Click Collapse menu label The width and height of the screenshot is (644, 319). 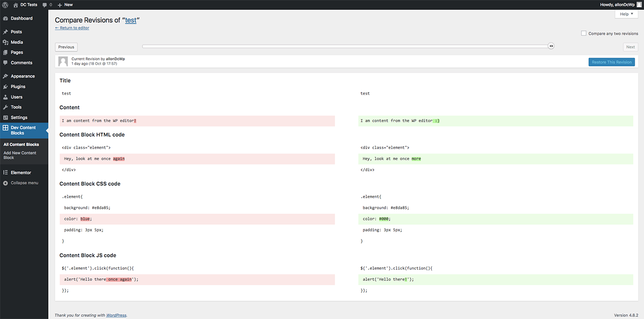click(24, 183)
